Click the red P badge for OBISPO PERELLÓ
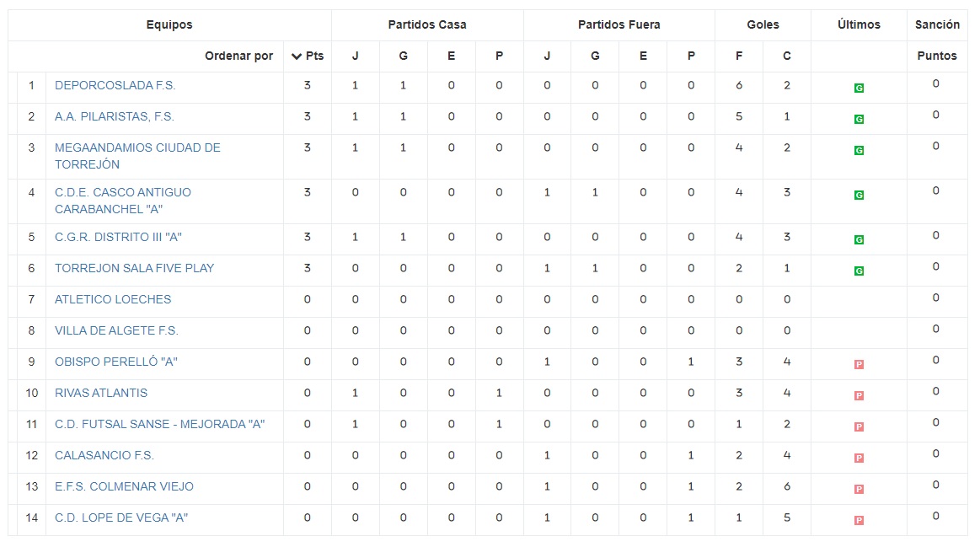The image size is (980, 547). (x=859, y=365)
